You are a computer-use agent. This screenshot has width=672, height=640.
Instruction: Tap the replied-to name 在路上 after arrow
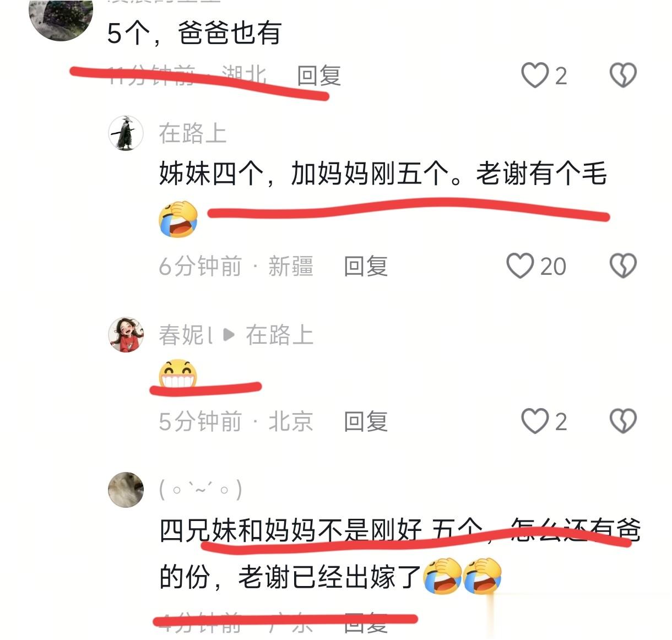coord(279,335)
